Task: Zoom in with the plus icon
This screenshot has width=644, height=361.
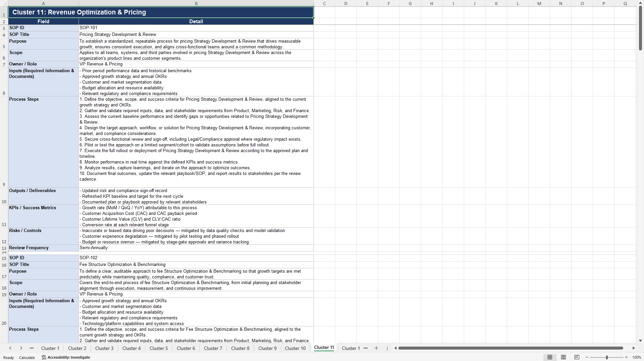Action: (x=626, y=357)
